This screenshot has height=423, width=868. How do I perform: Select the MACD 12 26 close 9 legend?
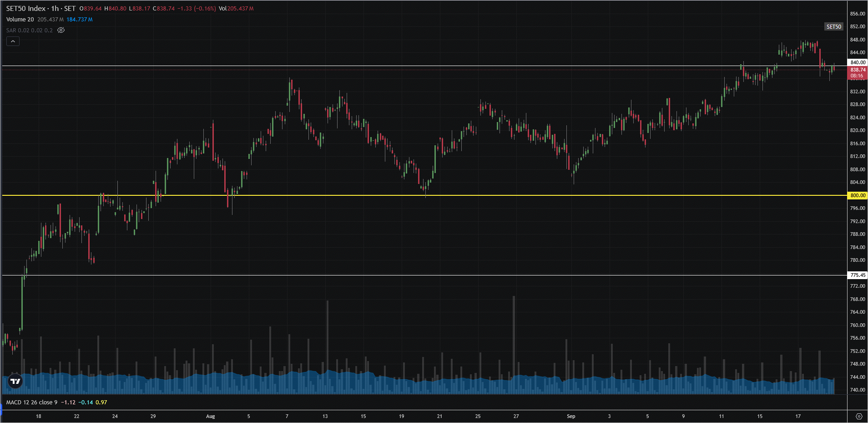click(x=32, y=403)
